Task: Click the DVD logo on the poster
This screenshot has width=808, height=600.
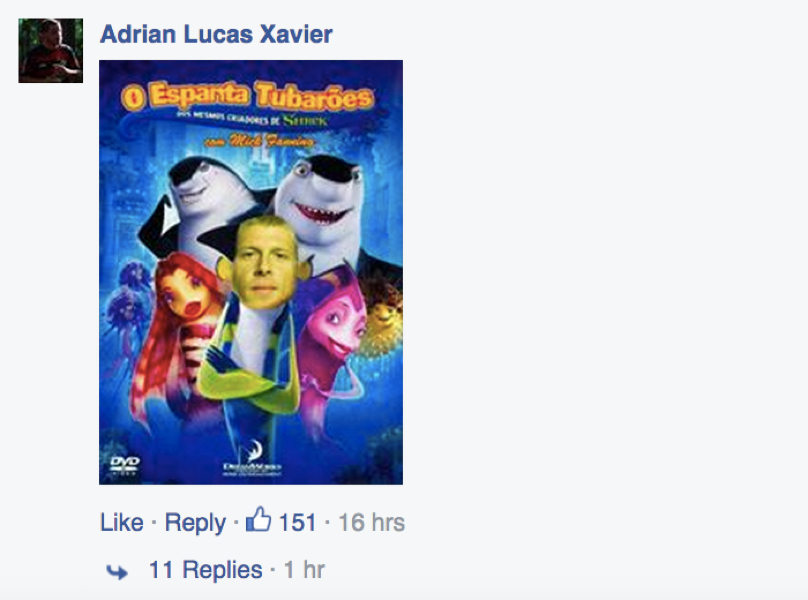Action: 125,464
